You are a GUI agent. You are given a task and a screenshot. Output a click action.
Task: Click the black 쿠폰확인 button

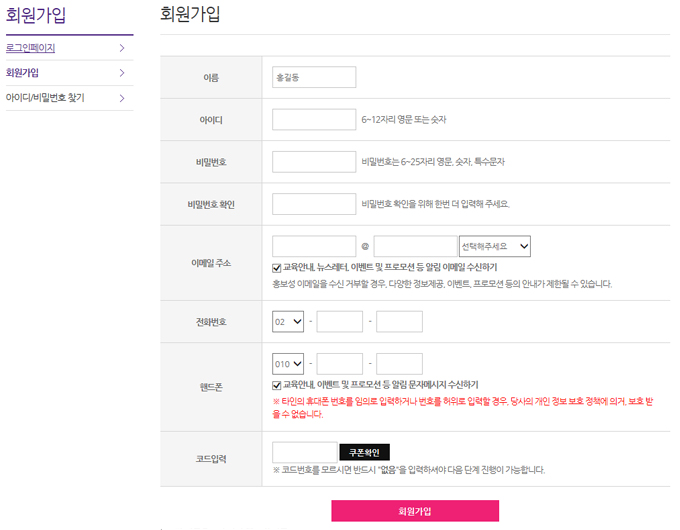(x=365, y=453)
